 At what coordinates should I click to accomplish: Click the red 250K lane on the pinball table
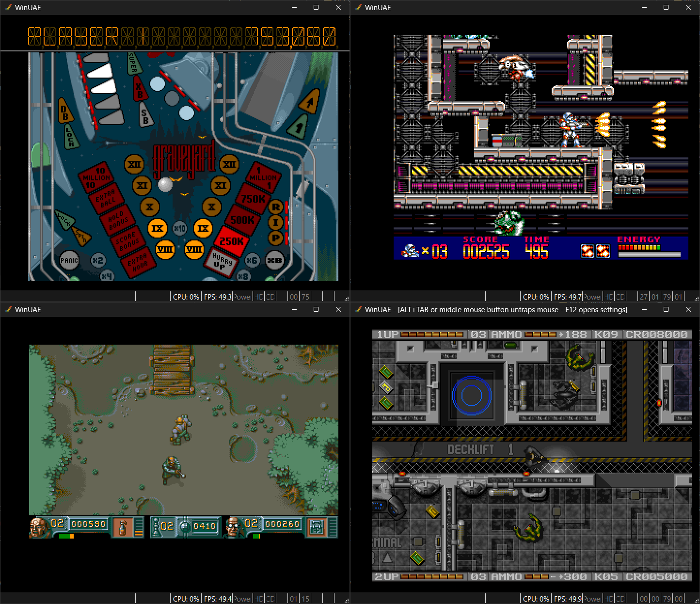pyautogui.click(x=232, y=241)
